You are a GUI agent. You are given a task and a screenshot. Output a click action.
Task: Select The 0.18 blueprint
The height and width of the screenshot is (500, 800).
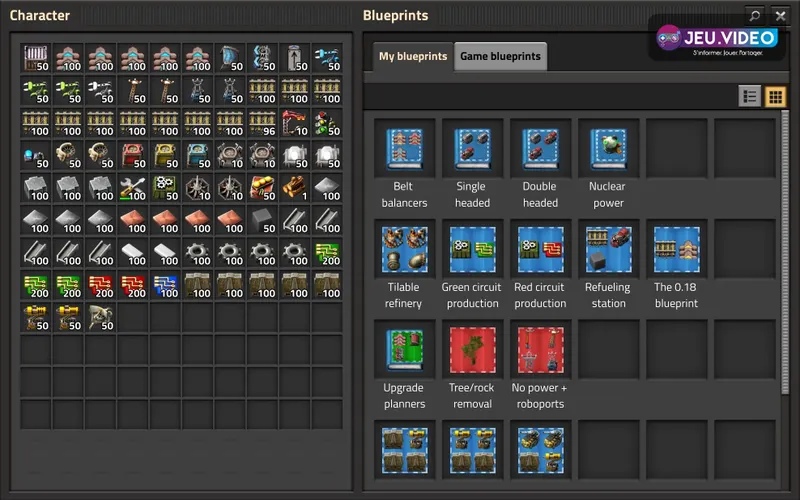[x=676, y=249]
